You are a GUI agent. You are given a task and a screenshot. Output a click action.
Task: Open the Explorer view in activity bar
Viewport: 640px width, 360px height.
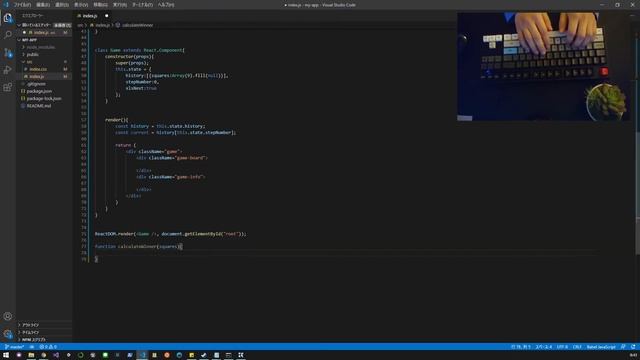(8, 18)
